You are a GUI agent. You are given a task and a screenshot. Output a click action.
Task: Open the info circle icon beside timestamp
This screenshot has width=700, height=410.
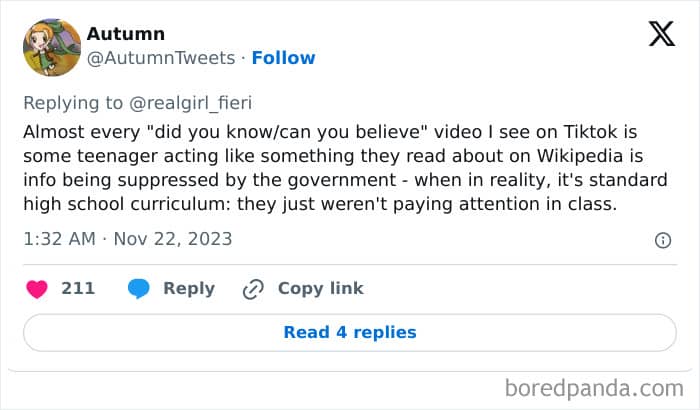tap(662, 240)
